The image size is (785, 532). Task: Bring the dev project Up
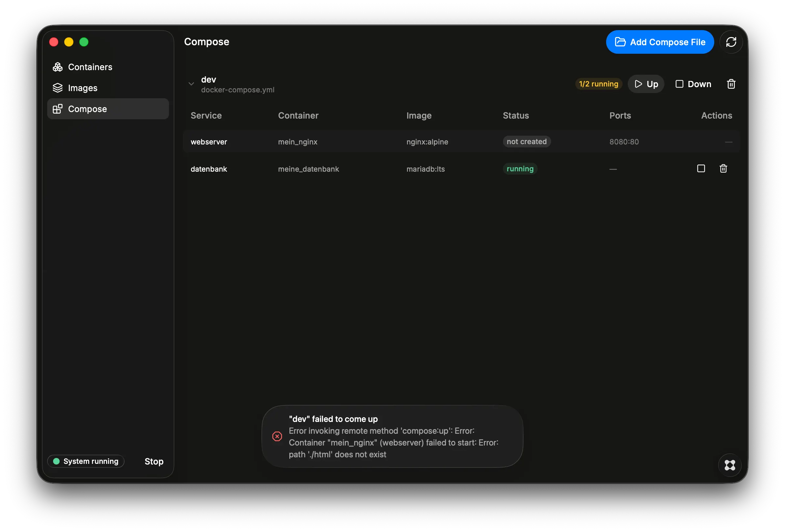(646, 84)
